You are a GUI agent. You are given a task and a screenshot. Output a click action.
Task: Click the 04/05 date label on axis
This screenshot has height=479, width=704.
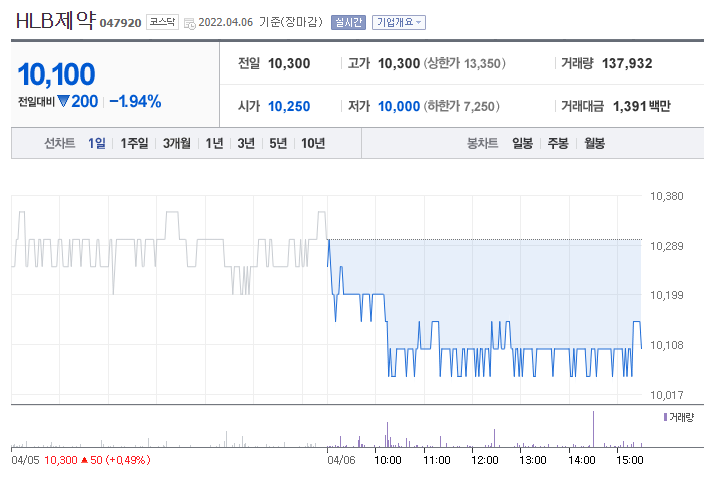coord(25,460)
